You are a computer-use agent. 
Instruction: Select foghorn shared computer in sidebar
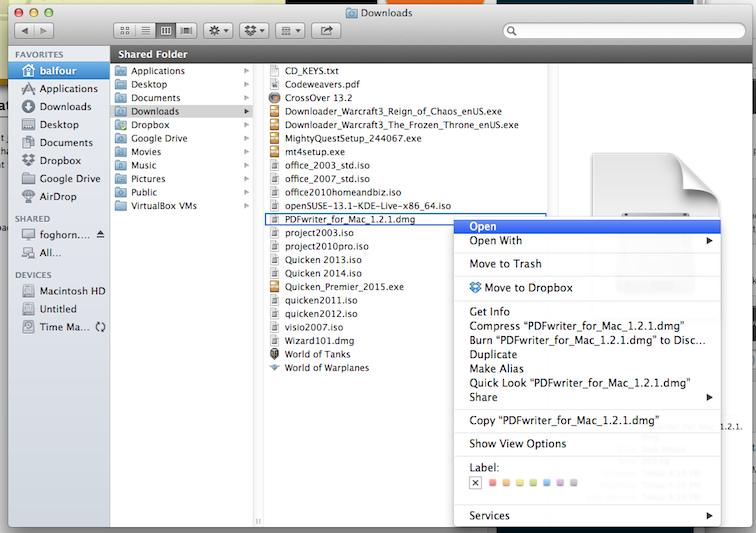(x=55, y=235)
